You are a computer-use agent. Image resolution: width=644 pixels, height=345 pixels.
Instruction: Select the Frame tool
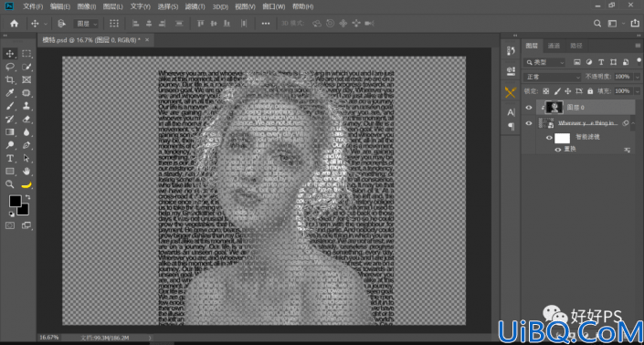[x=26, y=79]
